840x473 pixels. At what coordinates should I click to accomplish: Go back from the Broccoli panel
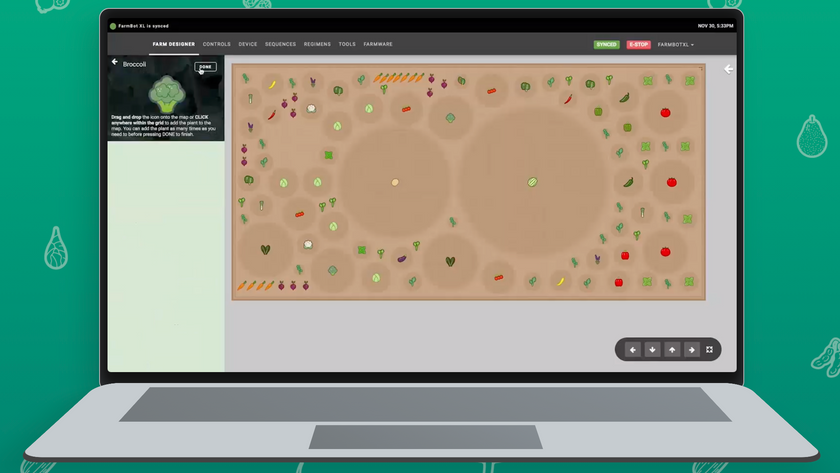click(115, 63)
